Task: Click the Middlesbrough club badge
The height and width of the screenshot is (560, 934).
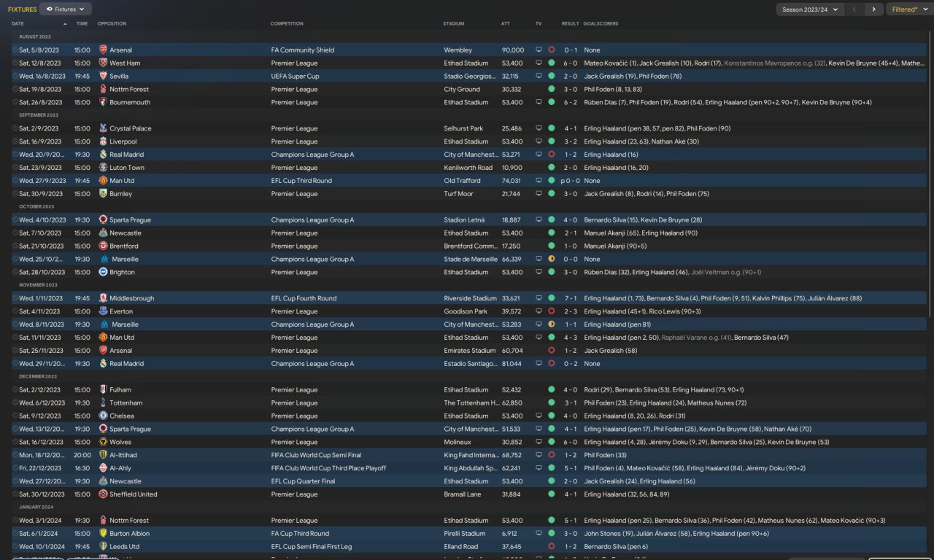Action: click(x=103, y=298)
